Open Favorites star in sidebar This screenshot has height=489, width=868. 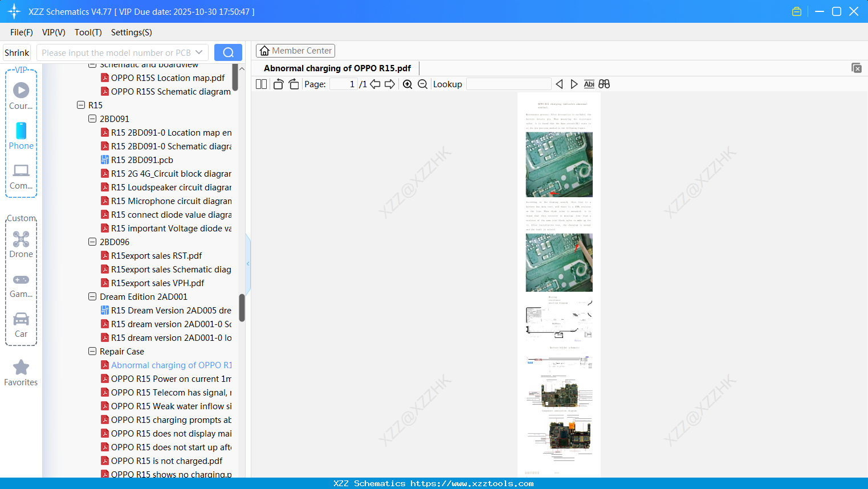click(21, 373)
